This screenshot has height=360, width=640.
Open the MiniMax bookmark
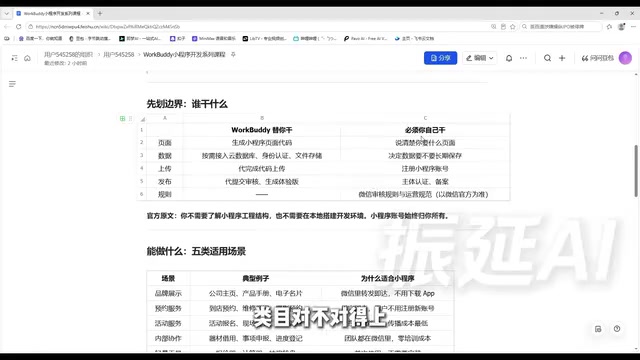click(x=214, y=38)
